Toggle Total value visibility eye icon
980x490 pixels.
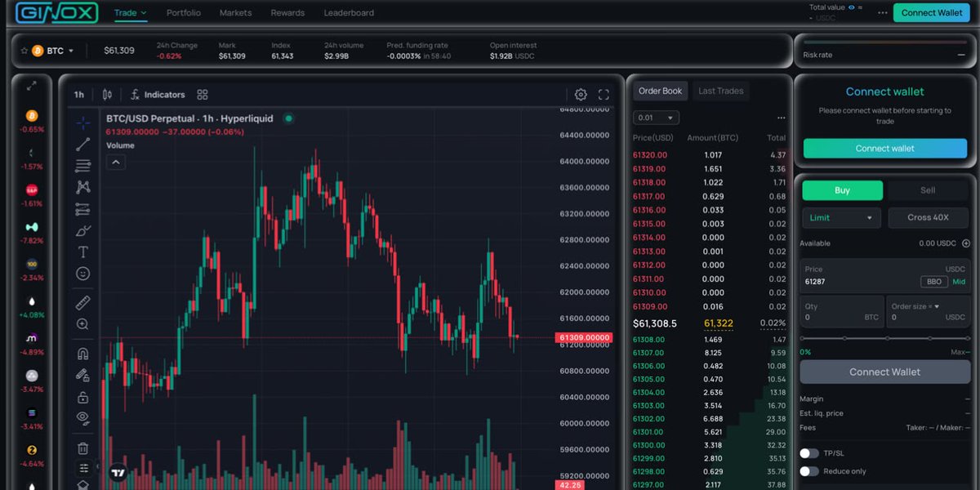click(851, 7)
